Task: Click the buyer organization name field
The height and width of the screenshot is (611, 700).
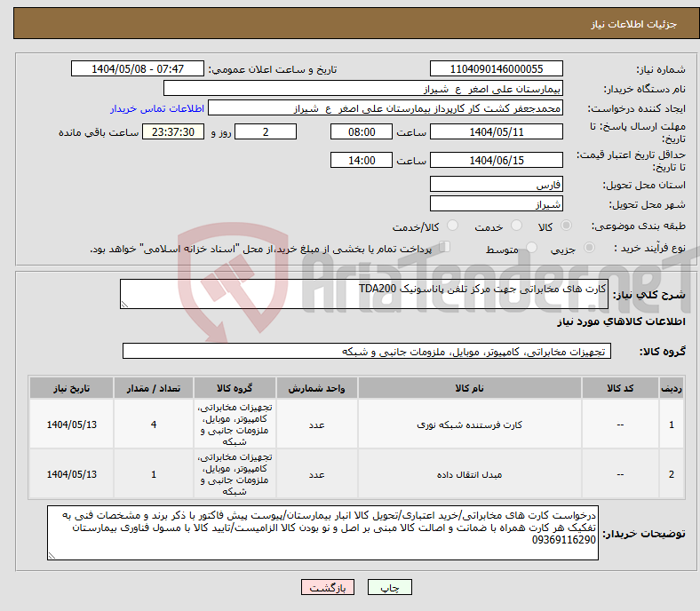Action: pos(363,89)
